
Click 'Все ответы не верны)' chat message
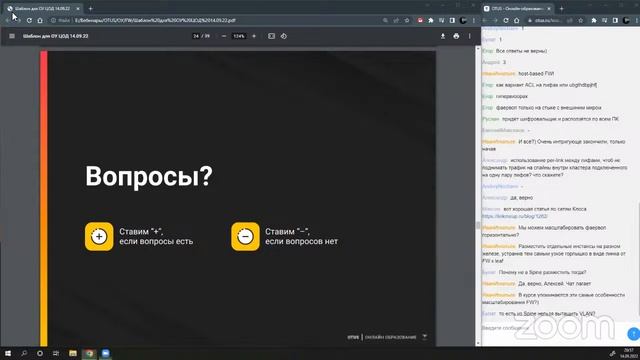(x=521, y=51)
